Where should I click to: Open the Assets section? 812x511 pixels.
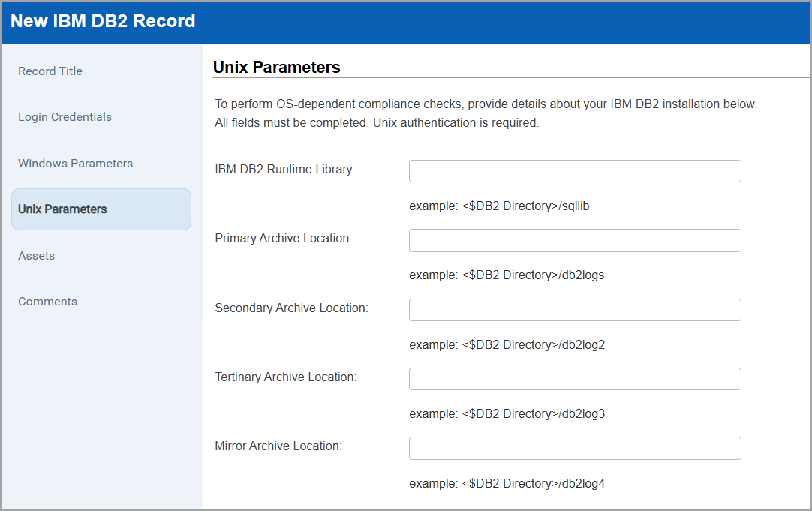36,256
